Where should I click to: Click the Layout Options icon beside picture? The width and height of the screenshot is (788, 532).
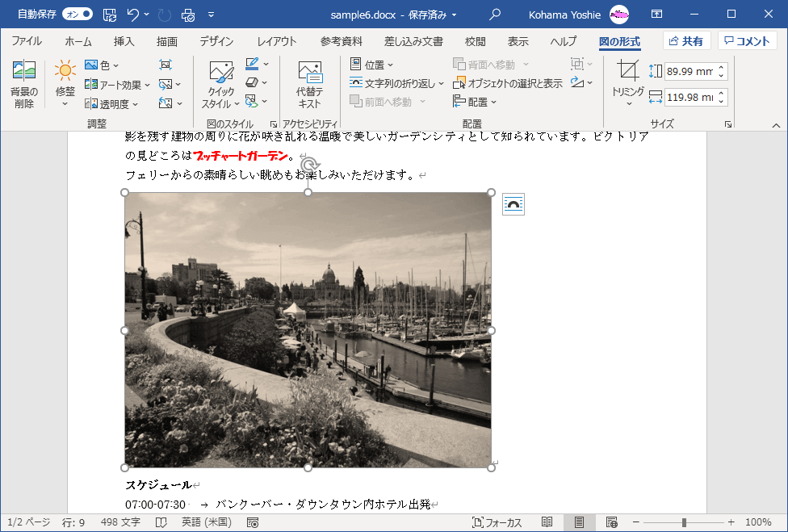[513, 204]
